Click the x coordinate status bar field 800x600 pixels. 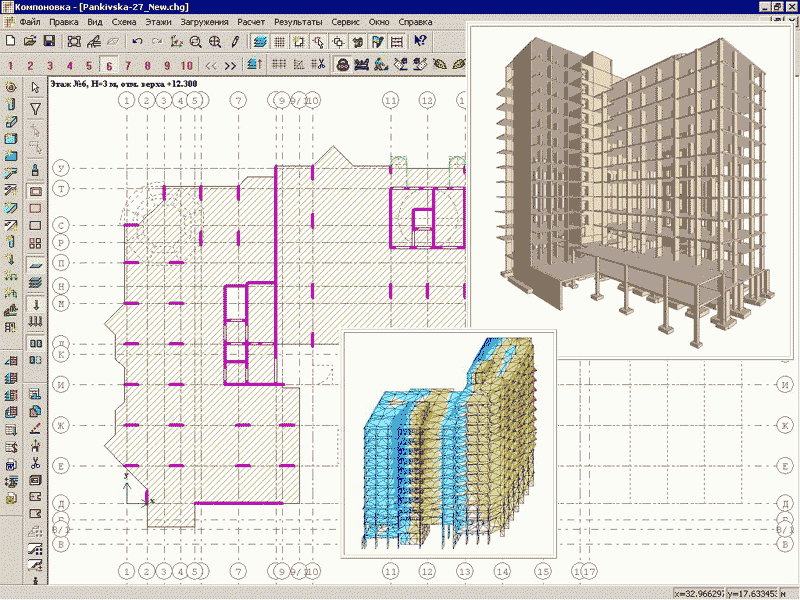click(699, 593)
